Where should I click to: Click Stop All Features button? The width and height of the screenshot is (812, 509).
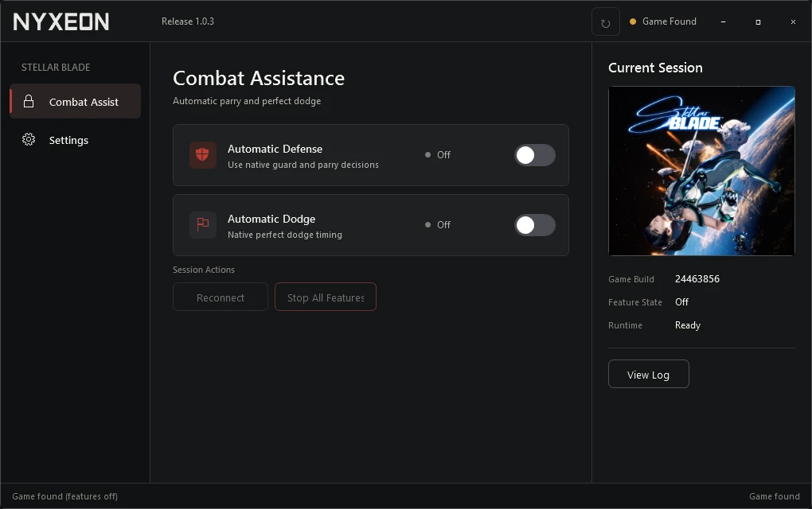point(326,297)
